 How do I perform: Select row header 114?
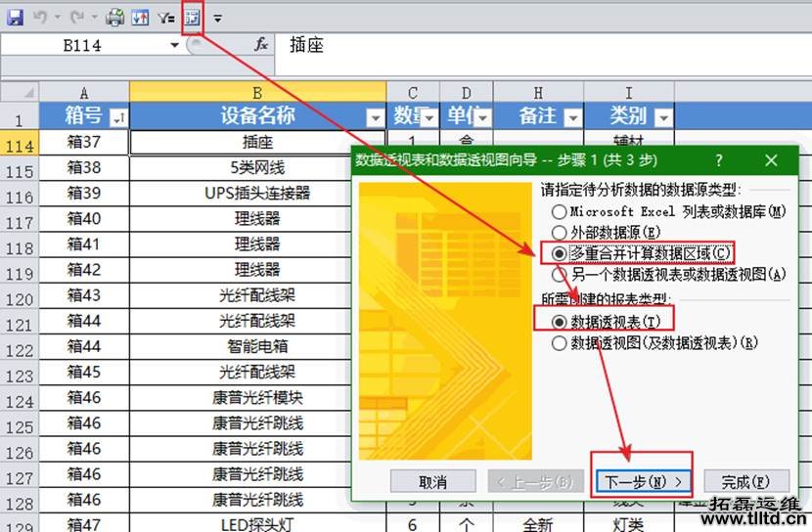click(20, 143)
